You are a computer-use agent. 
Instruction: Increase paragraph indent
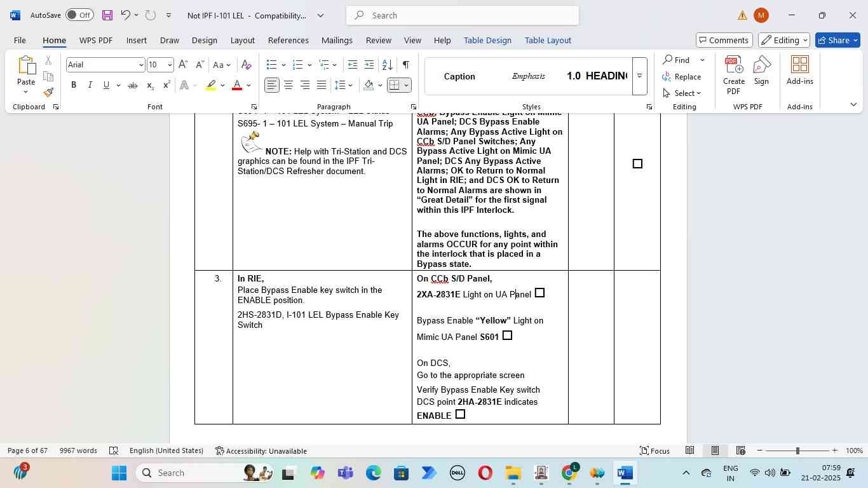[369, 65]
